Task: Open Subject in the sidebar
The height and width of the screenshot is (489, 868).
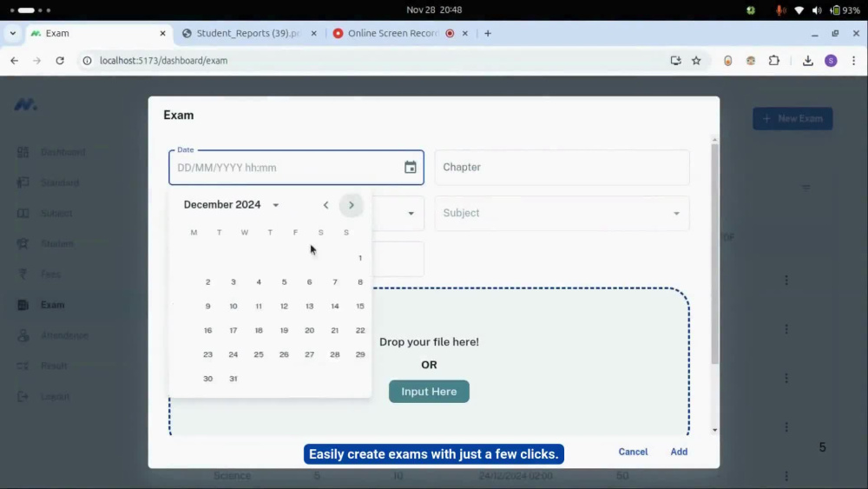Action: coord(56,213)
